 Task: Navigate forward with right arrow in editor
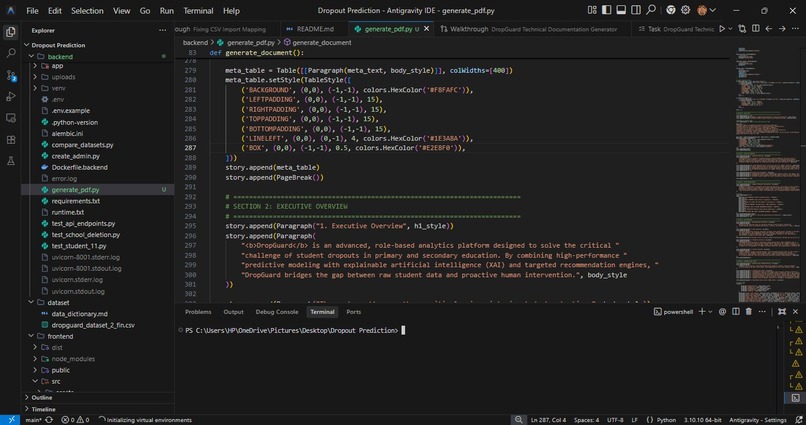tap(782, 29)
